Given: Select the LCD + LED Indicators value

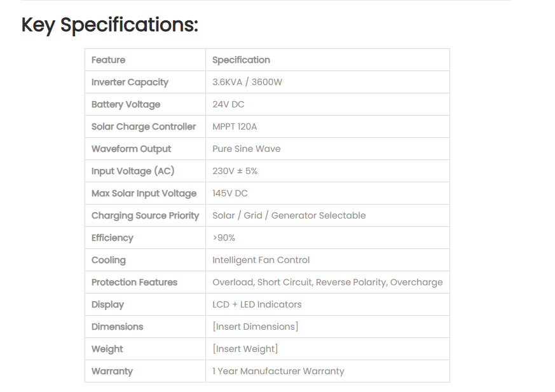Looking at the screenshot, I should (257, 304).
